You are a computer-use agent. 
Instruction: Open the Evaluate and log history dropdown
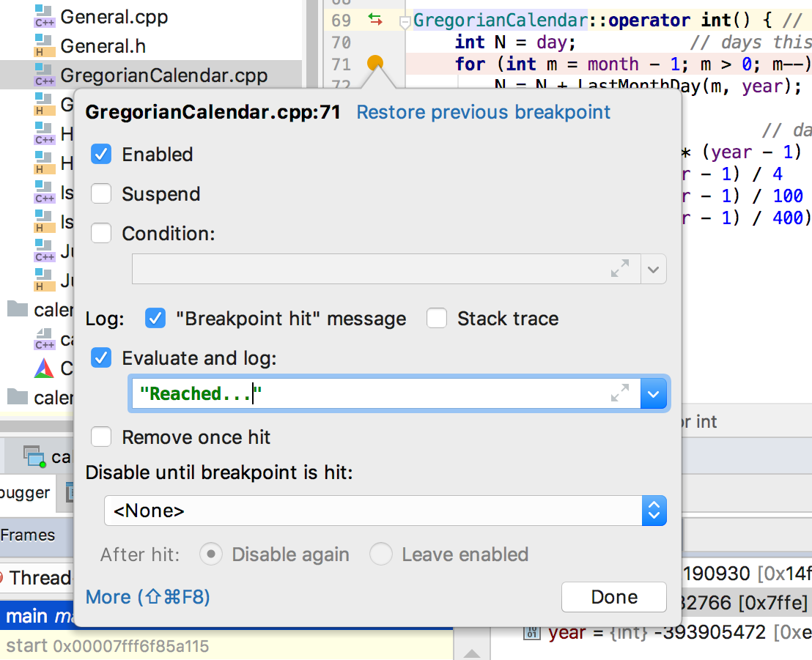tap(654, 394)
